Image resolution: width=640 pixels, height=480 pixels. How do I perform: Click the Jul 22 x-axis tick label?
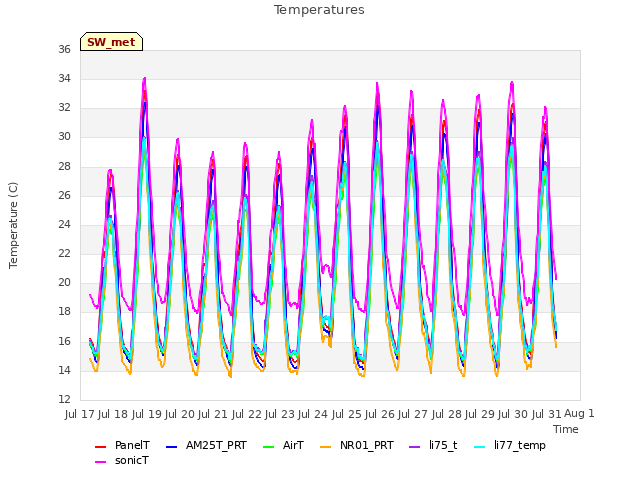(x=247, y=414)
